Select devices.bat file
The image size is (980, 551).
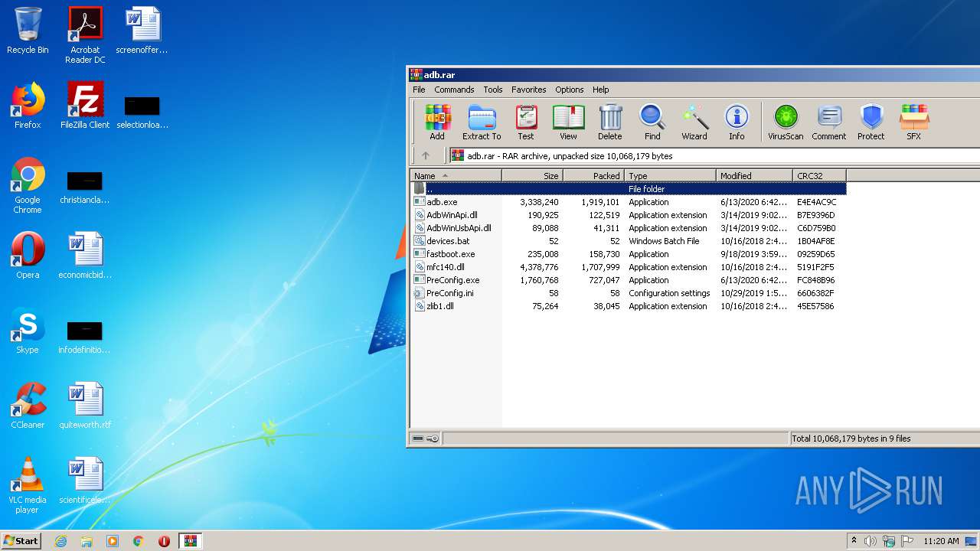click(x=629, y=241)
